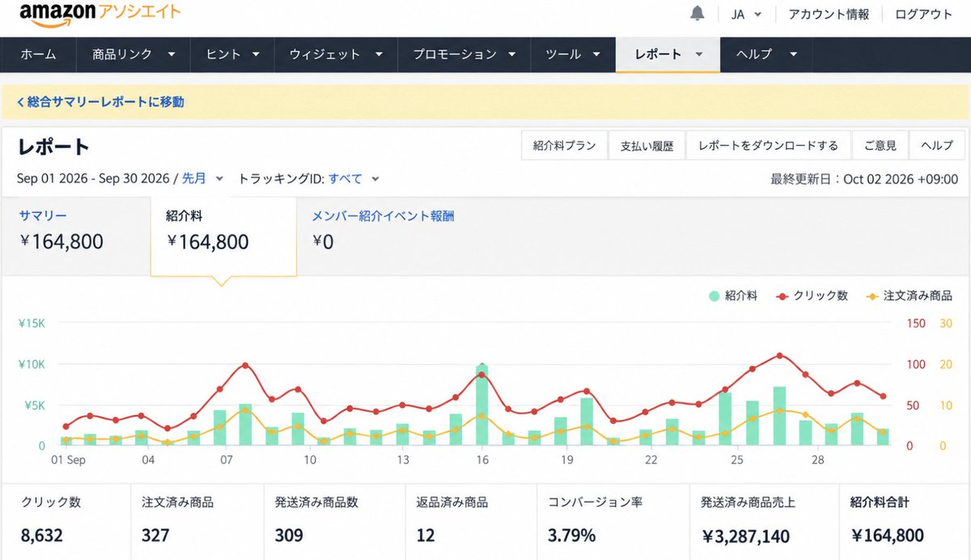Follow the 総合サマリーレポートに移動 link
Image resolution: width=971 pixels, height=560 pixels.
click(x=106, y=102)
